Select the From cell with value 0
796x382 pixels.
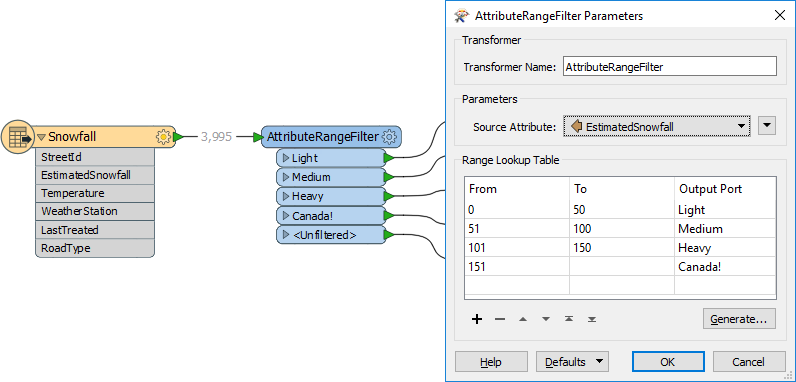[x=517, y=210]
